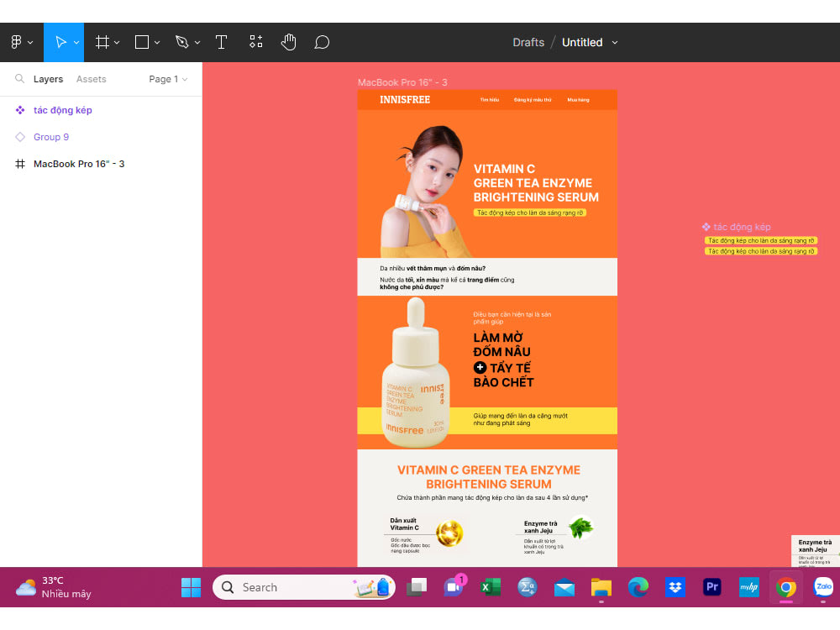Open the Figma main menu
840x630 pixels.
(18, 41)
